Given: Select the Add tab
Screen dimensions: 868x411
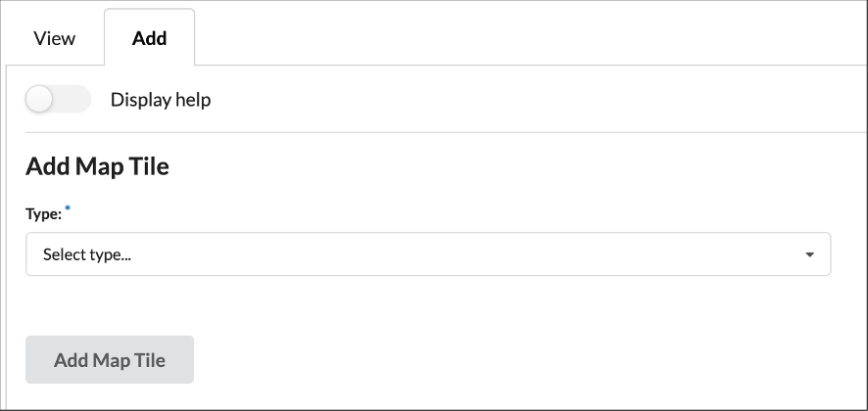Looking at the screenshot, I should pyautogui.click(x=149, y=38).
